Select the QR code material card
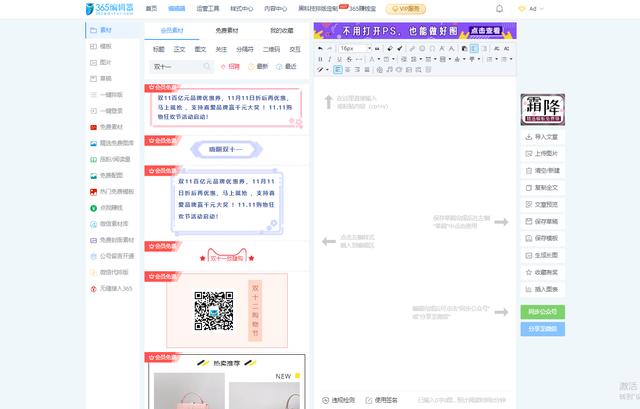Screen dimensions: 640x409 [227, 311]
